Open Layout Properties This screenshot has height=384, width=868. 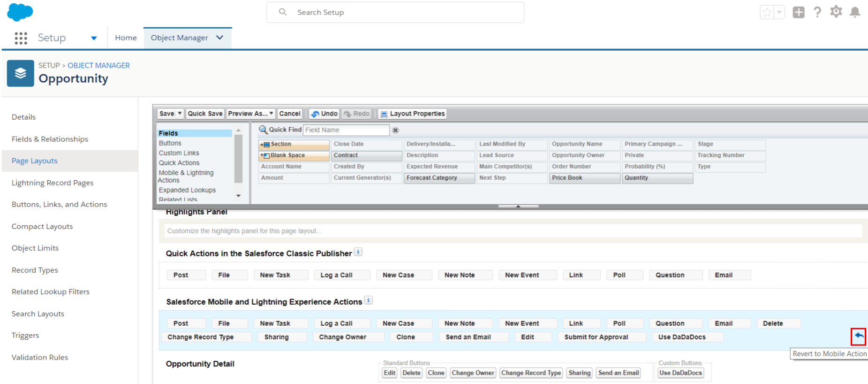(x=412, y=114)
